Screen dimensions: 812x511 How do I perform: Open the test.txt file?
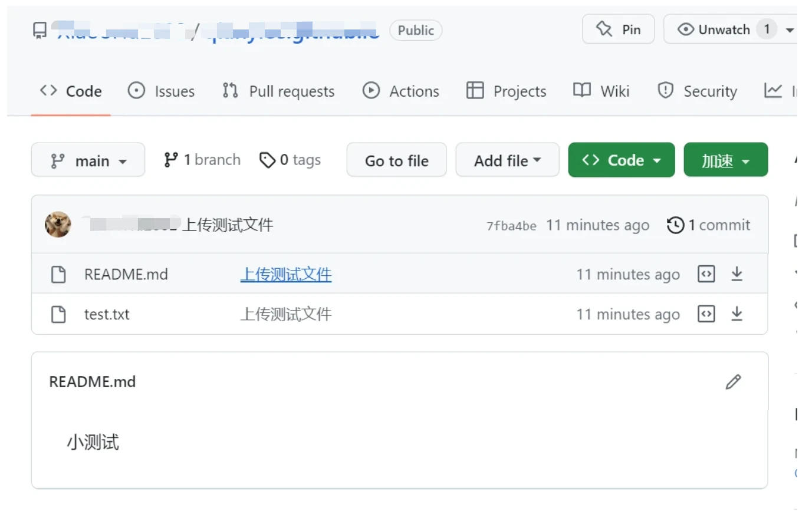107,314
